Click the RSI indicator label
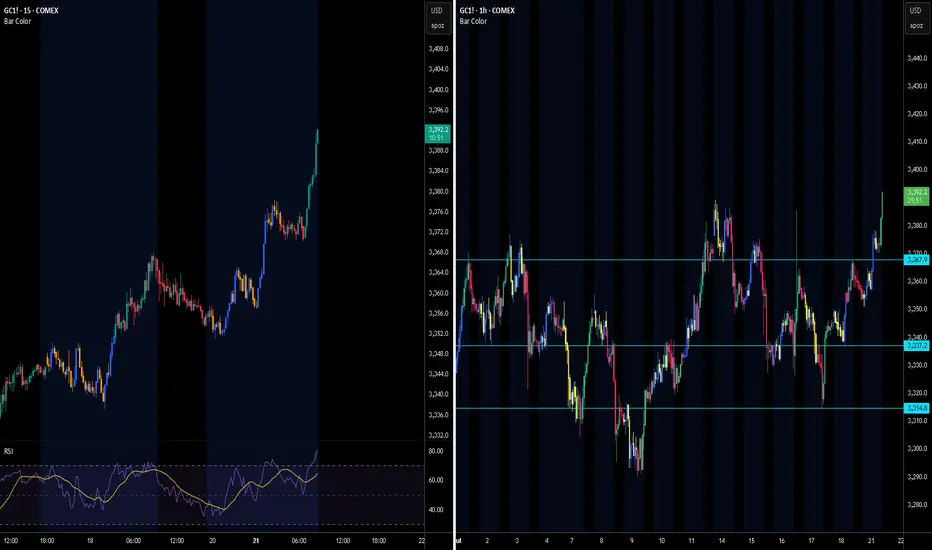932x550 pixels. [x=8, y=451]
